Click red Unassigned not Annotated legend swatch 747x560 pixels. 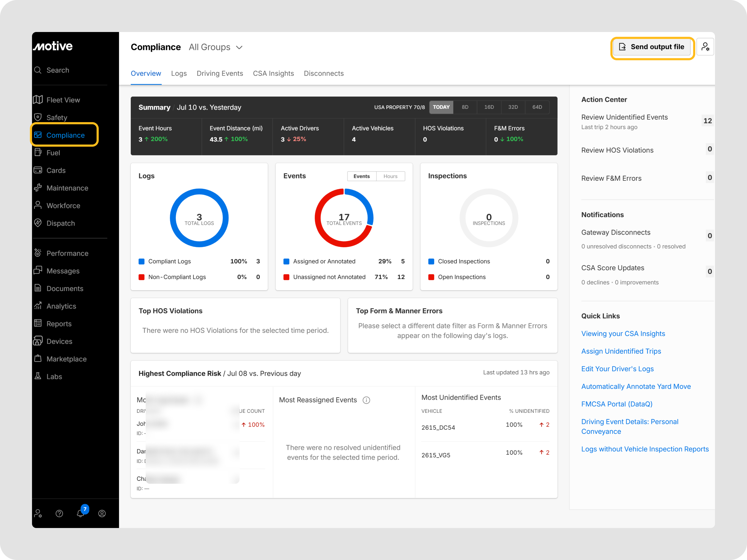pyautogui.click(x=286, y=277)
